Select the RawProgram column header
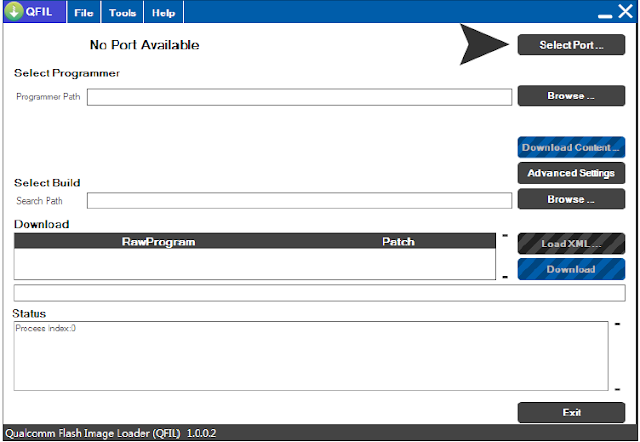 [x=158, y=242]
